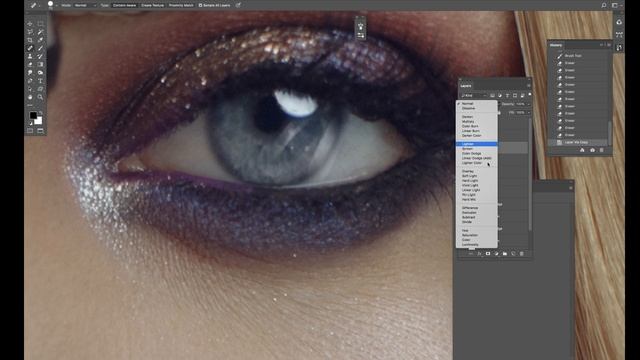This screenshot has width=640, height=360.
Task: Toggle pressure for size icon in options bar
Action: (x=238, y=5)
